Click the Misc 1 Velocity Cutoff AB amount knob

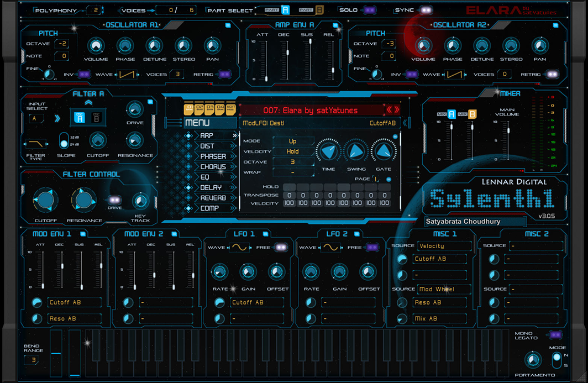402,259
